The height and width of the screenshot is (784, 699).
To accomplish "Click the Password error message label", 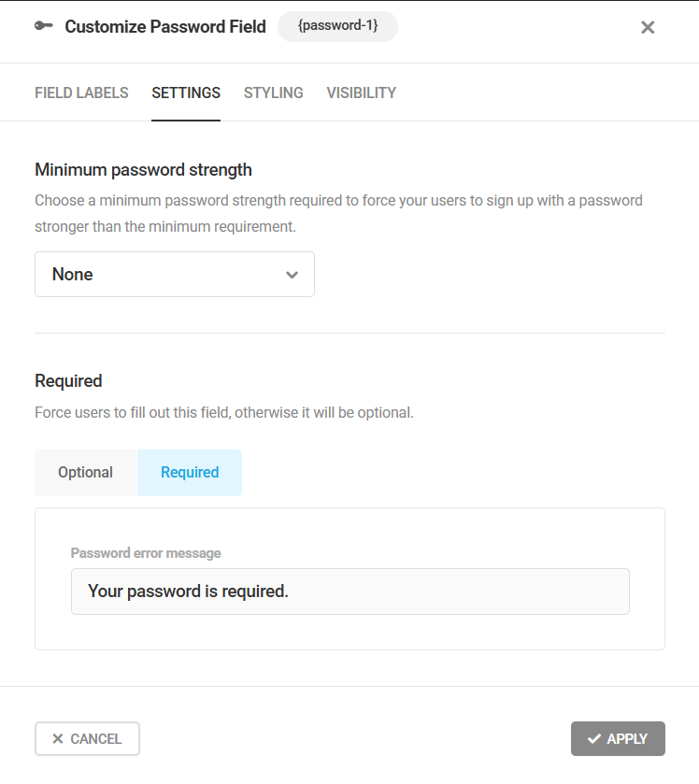I will pos(146,553).
